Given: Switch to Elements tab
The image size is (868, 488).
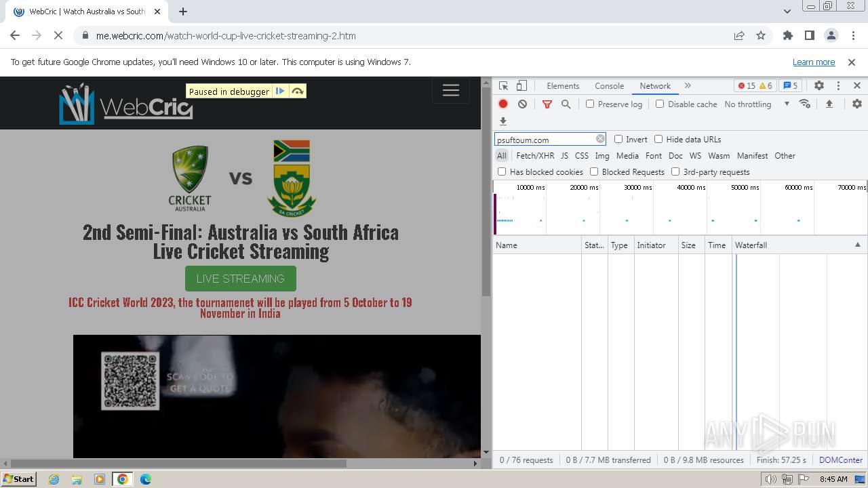Looking at the screenshot, I should point(563,86).
